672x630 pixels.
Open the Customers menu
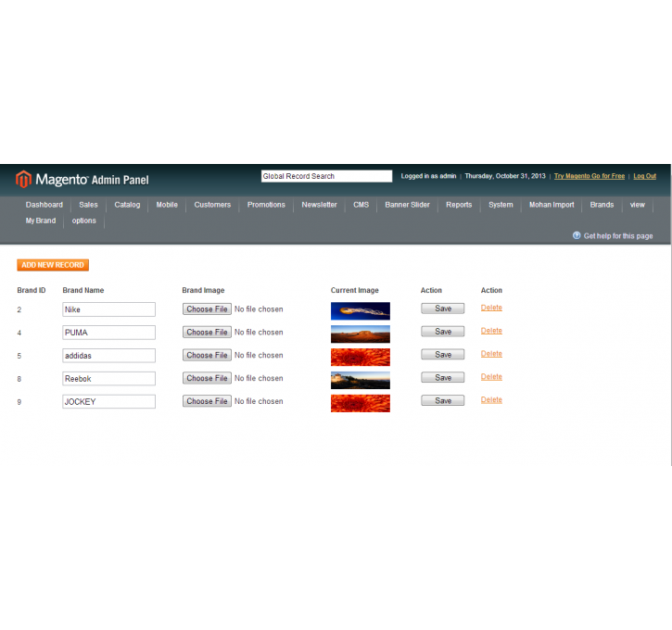coord(212,205)
